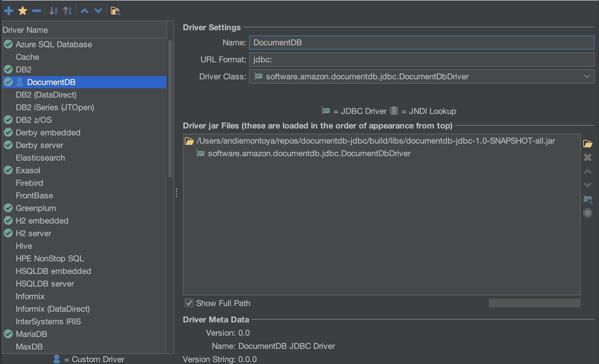Viewport: 599px width, 364px height.
Task: Uncheck the MariaDB driver checkmark
Action: [8, 334]
